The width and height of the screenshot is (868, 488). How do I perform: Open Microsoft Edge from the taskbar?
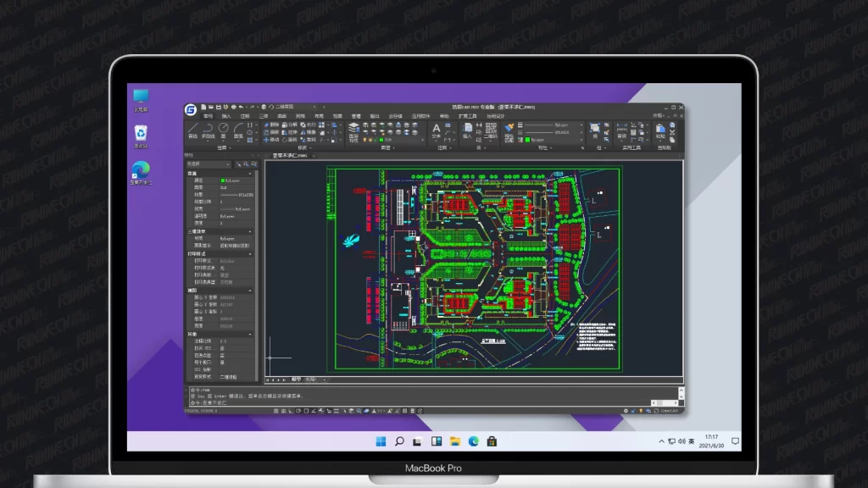474,441
